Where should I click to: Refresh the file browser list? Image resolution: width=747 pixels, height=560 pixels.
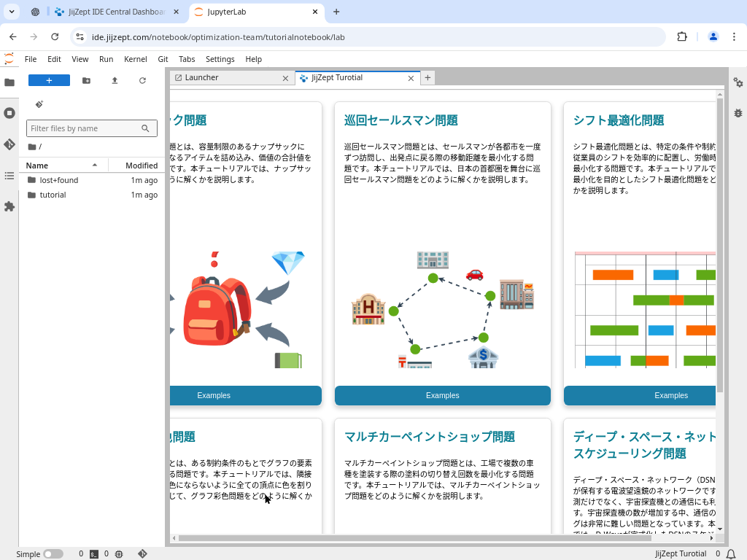(142, 81)
